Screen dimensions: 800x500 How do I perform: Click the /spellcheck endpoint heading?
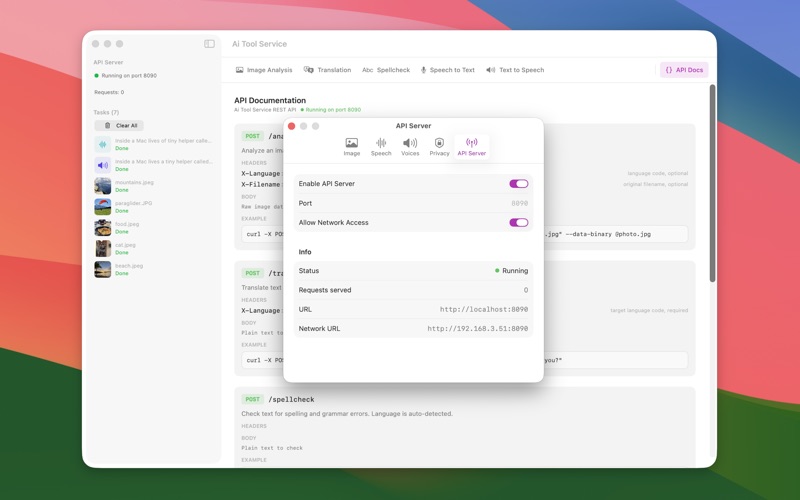click(291, 399)
